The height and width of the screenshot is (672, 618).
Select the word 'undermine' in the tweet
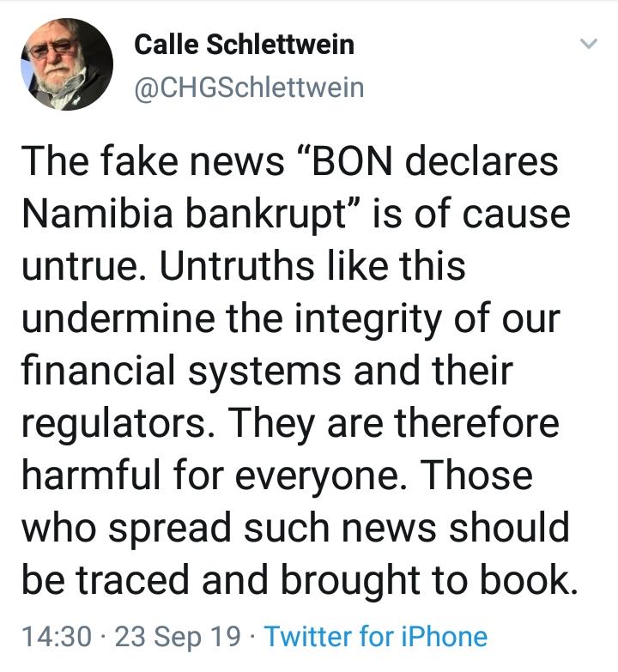pyautogui.click(x=118, y=318)
